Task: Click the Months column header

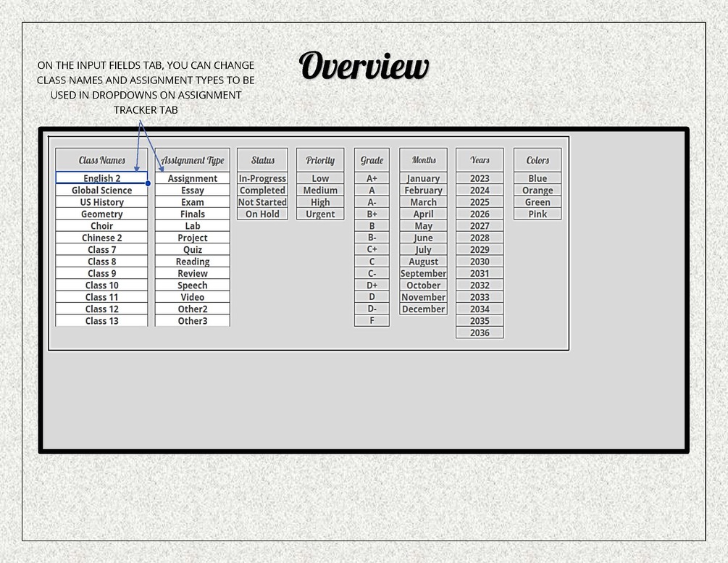Action: click(424, 160)
